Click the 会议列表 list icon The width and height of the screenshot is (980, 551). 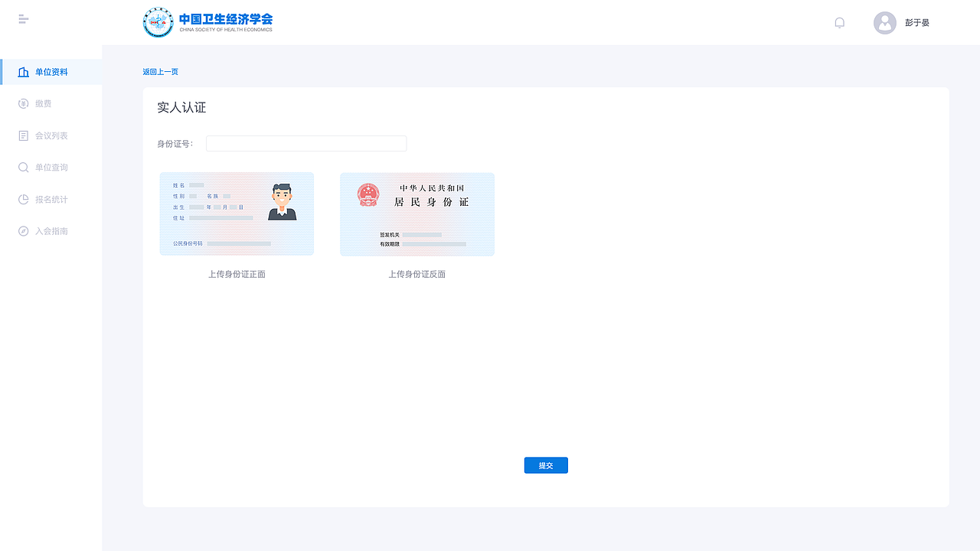[24, 135]
